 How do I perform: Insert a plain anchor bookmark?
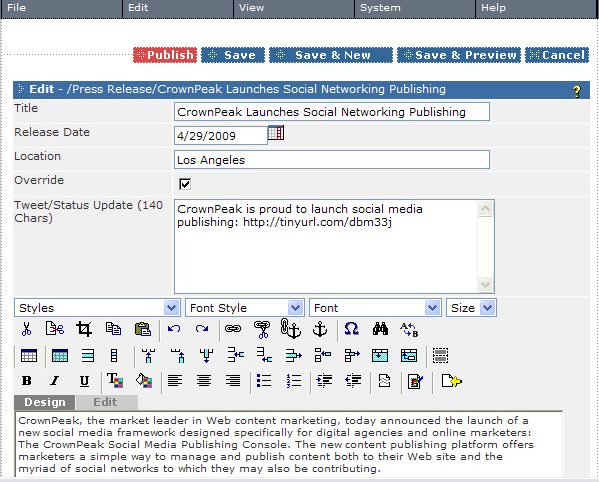click(x=320, y=329)
